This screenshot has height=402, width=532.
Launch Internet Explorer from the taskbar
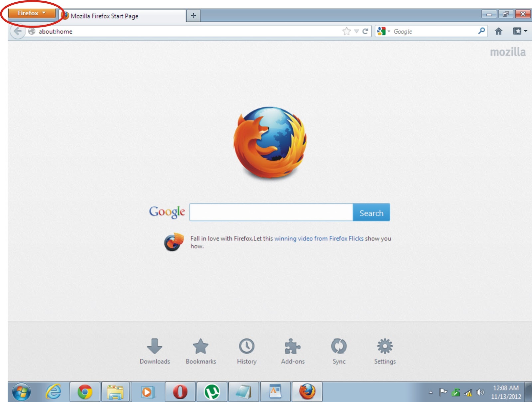[53, 392]
